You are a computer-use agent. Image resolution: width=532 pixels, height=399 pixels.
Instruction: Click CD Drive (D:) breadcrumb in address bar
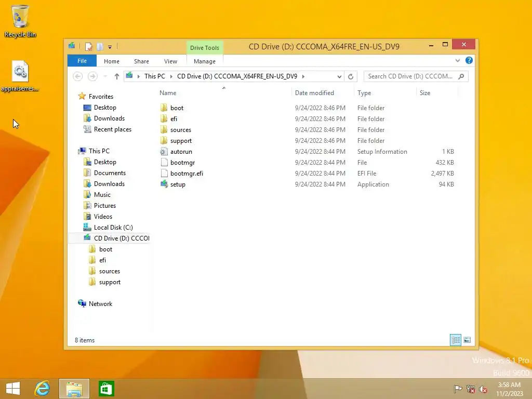pos(237,76)
